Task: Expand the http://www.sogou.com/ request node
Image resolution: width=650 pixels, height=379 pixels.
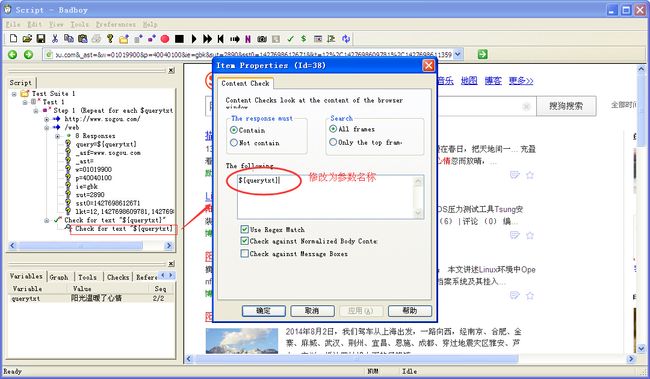Action: coord(46,119)
